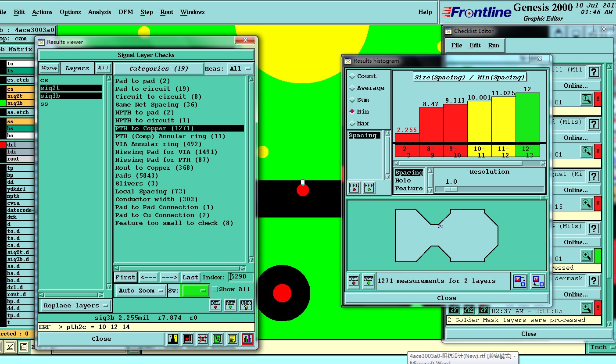This screenshot has height=364, width=616.
Task: Click DEL icon beside measurements text in histogram
Action: coord(354,281)
